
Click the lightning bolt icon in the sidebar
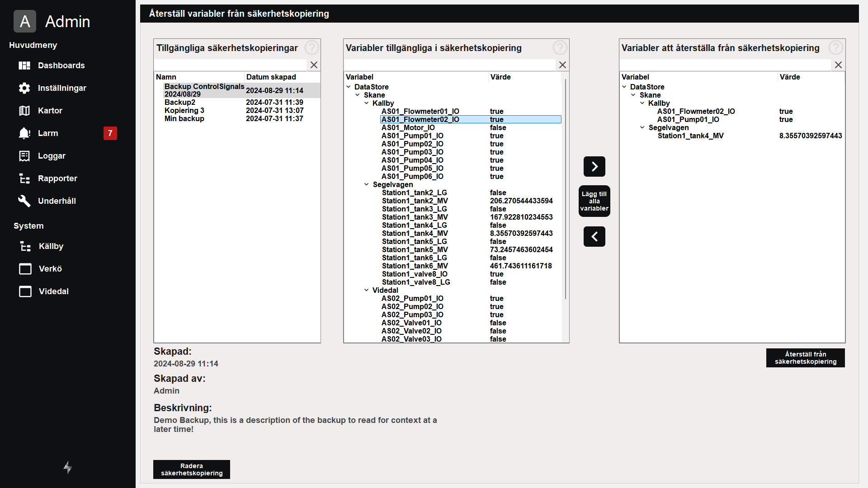click(68, 467)
